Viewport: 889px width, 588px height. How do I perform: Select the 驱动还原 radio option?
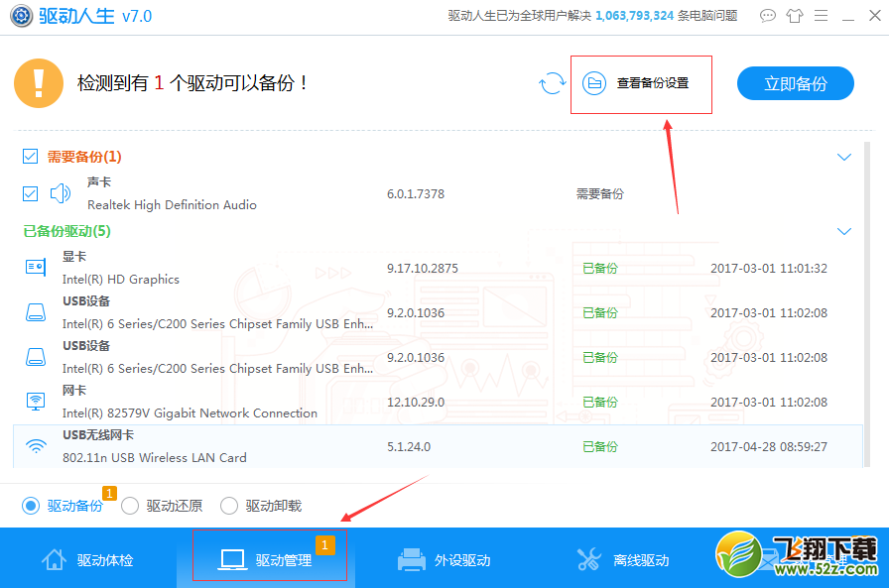[130, 506]
